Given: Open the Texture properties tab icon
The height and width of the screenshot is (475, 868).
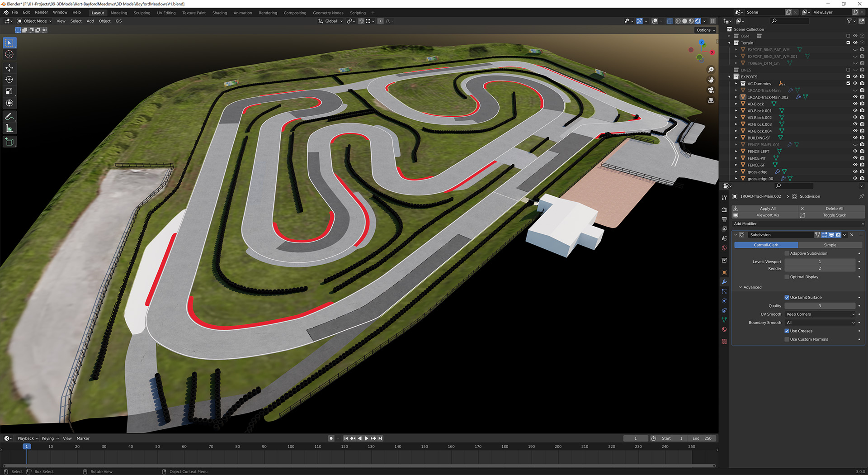Looking at the screenshot, I should pyautogui.click(x=724, y=342).
